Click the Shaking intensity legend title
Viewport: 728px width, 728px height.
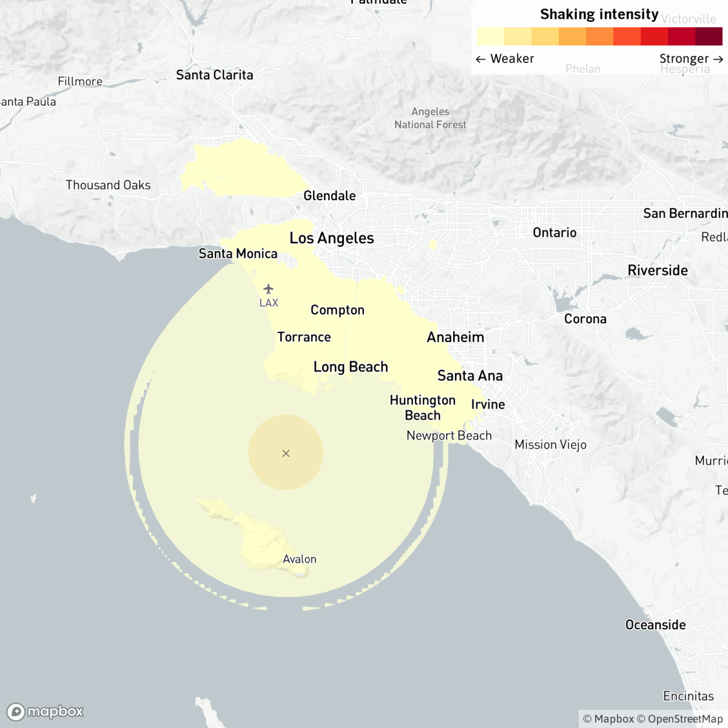[x=599, y=15]
